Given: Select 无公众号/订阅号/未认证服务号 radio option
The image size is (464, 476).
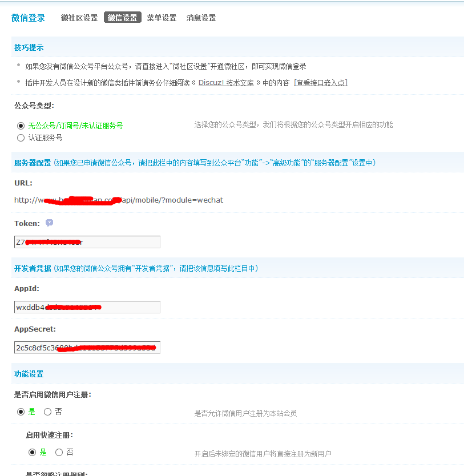Looking at the screenshot, I should [x=21, y=126].
